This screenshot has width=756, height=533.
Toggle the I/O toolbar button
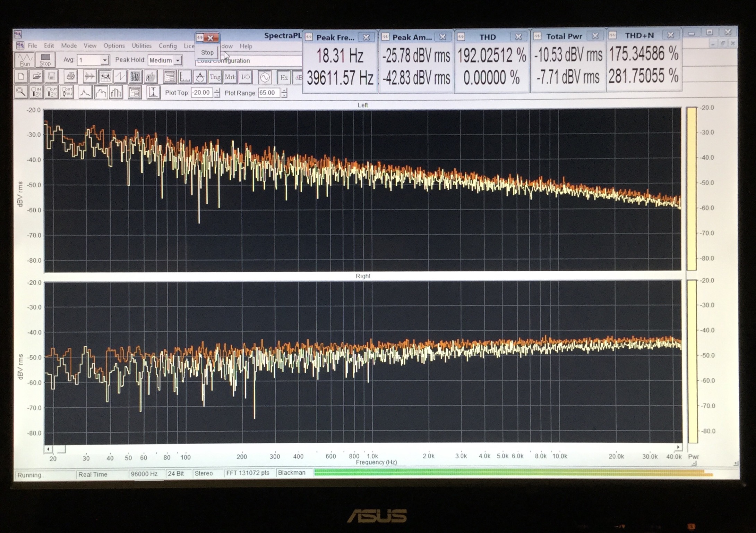click(x=246, y=77)
